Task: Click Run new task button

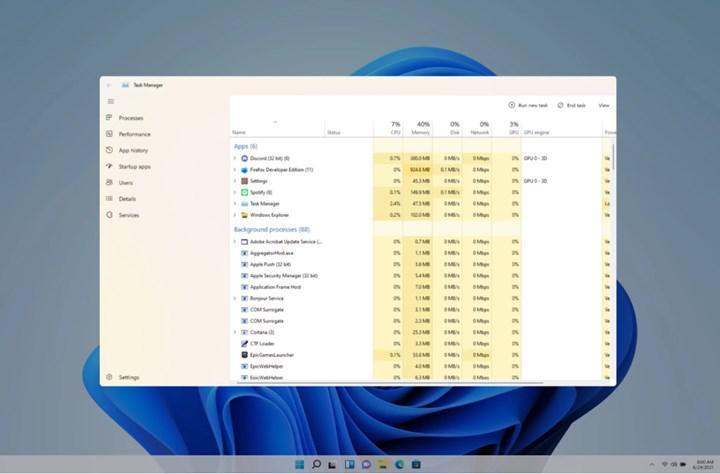Action: pyautogui.click(x=528, y=105)
